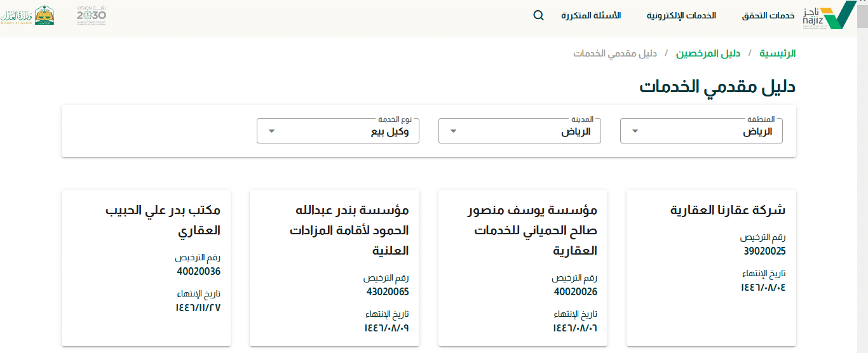Click the Ministry of Justice logo
Image resolution: width=868 pixels, height=353 pixels.
click(27, 15)
